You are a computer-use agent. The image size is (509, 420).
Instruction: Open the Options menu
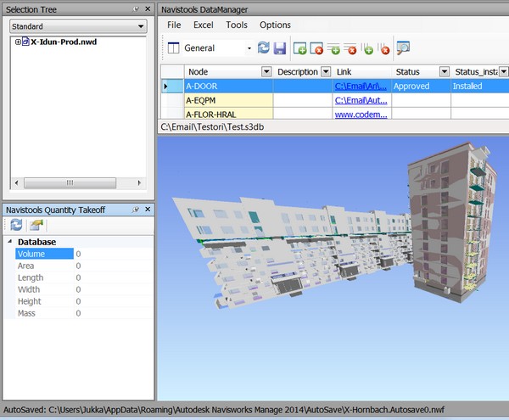coord(275,25)
